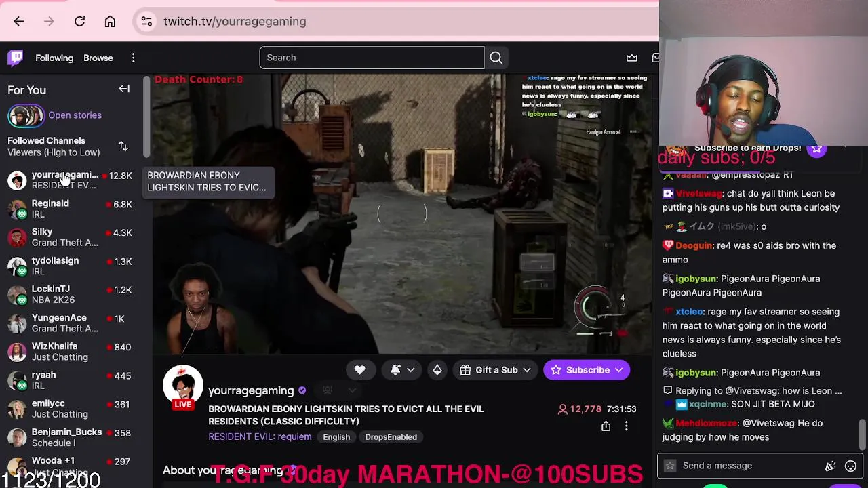The height and width of the screenshot is (488, 868).
Task: Select yourragegaming channel in sidebar
Action: (71, 180)
